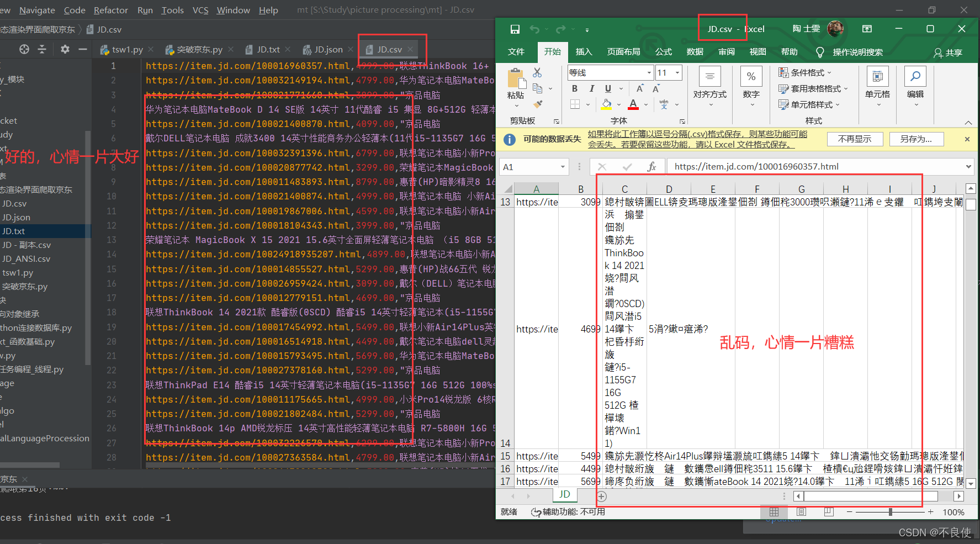Switch to the 数据 ribbon tab
Image resolution: width=980 pixels, height=544 pixels.
(695, 52)
